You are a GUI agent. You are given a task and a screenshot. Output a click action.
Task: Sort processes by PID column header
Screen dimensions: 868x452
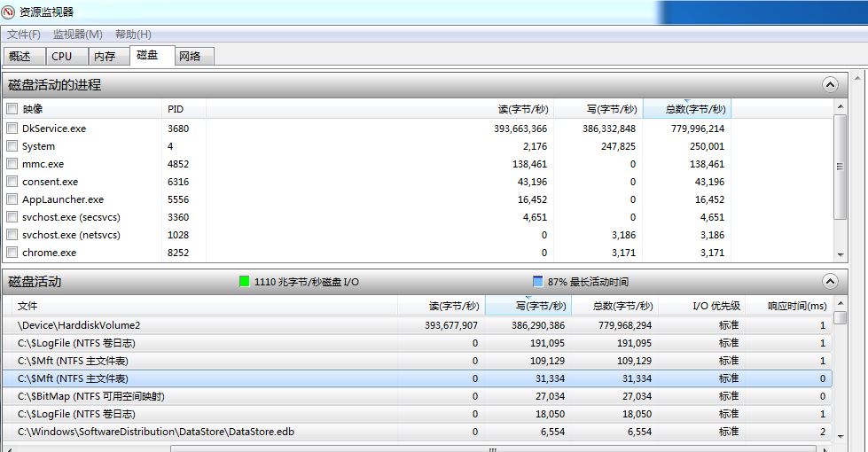pyautogui.click(x=176, y=109)
